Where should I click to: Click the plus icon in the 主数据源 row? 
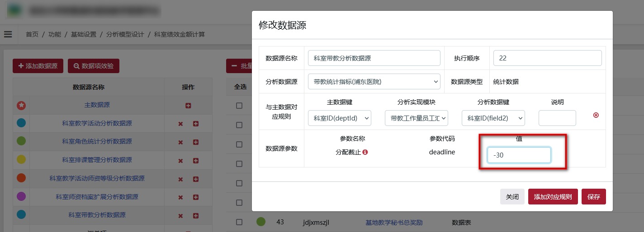[188, 105]
